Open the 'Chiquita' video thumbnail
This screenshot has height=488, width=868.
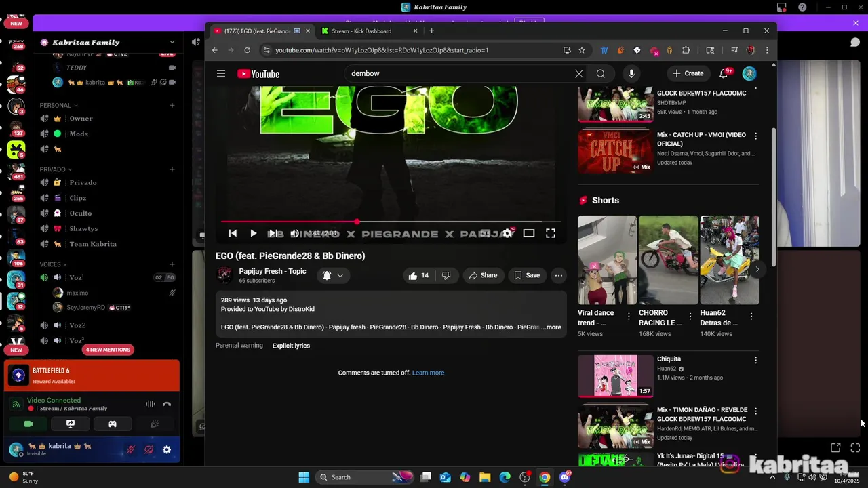pos(615,375)
